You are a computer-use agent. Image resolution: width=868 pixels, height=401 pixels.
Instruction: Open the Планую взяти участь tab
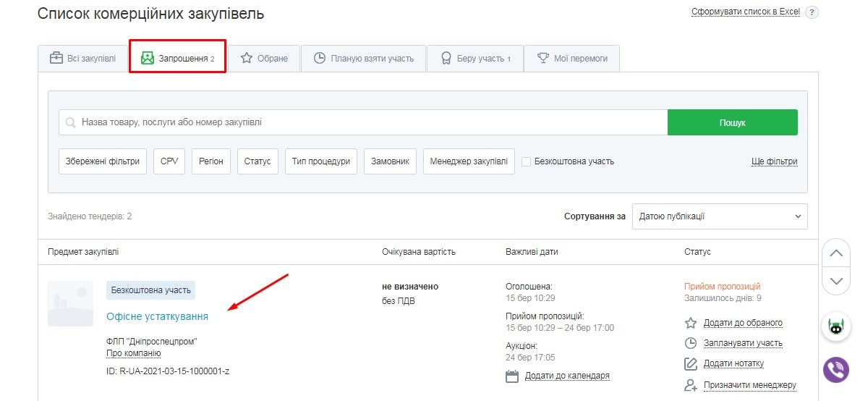[364, 59]
